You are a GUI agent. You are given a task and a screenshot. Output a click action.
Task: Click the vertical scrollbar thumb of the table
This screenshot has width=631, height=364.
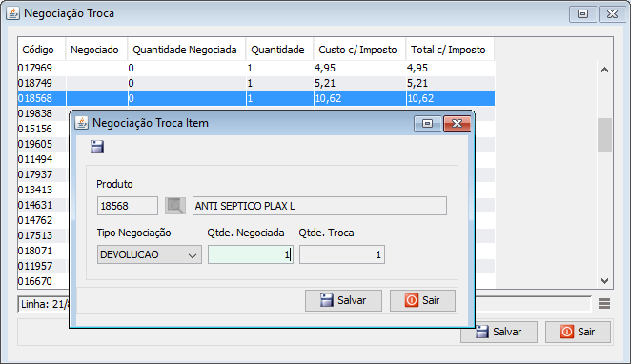click(604, 134)
